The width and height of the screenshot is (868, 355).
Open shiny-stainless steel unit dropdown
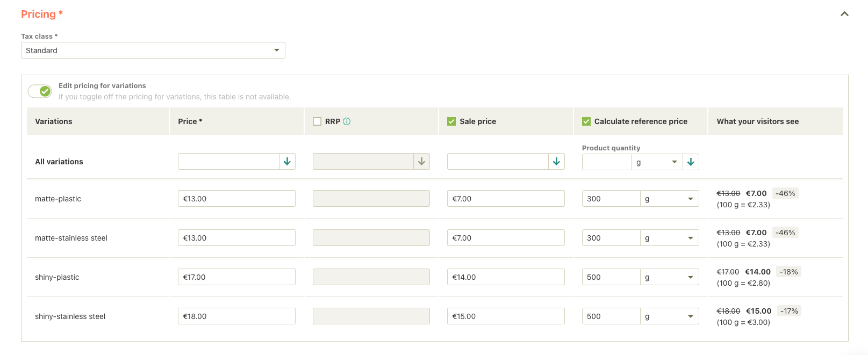click(x=670, y=316)
